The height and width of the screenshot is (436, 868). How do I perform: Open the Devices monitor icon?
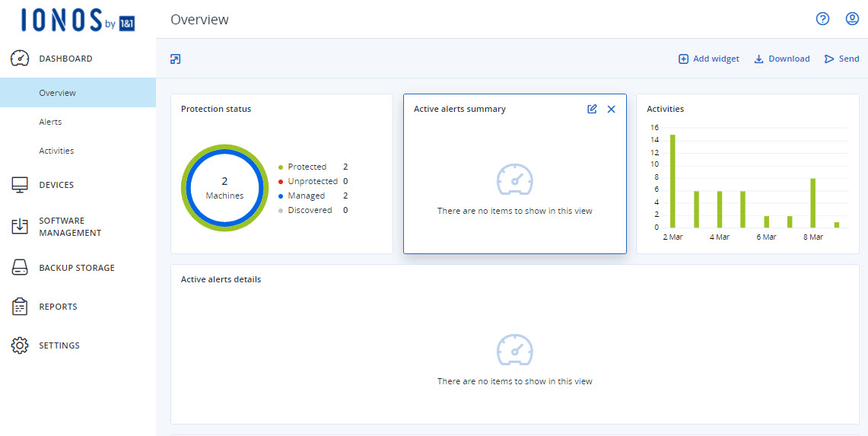point(20,185)
